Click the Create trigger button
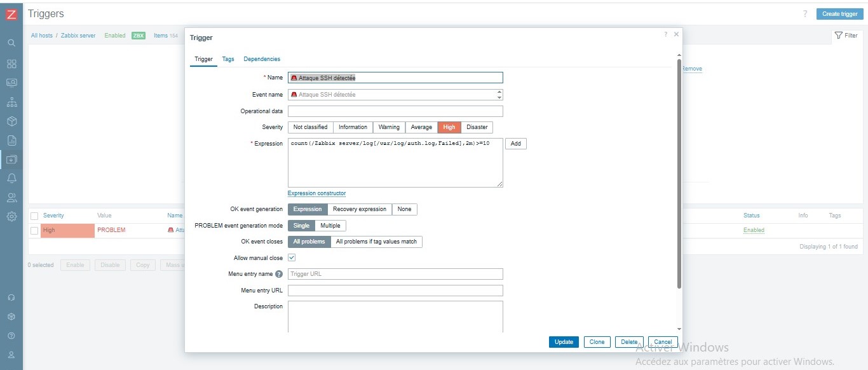868x370 pixels. pos(840,14)
